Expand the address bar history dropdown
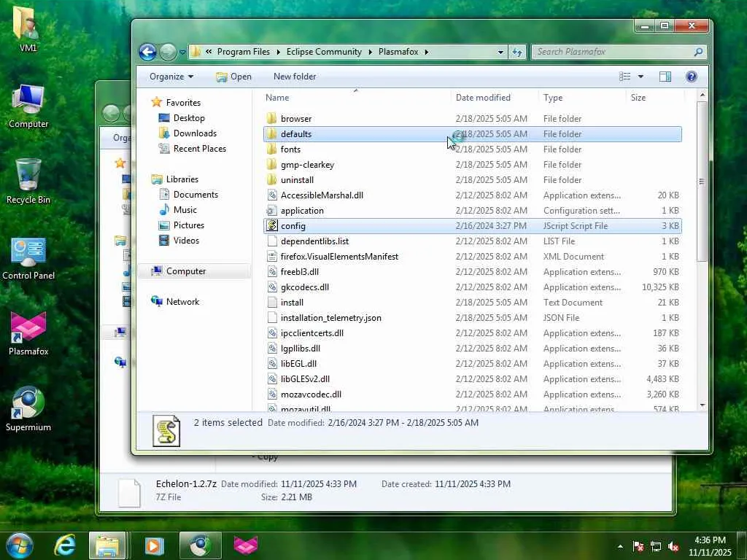Image resolution: width=747 pixels, height=560 pixels. click(500, 52)
